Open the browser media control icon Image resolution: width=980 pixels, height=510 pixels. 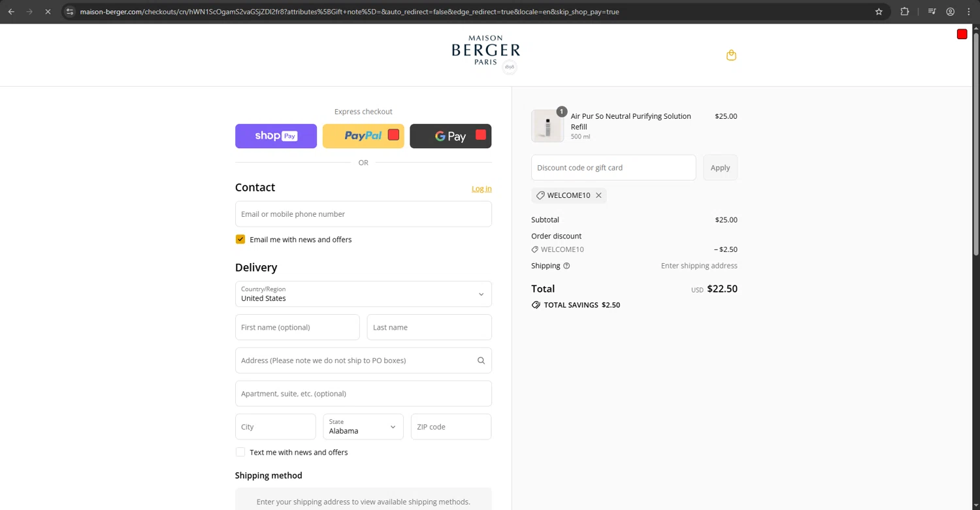point(932,12)
